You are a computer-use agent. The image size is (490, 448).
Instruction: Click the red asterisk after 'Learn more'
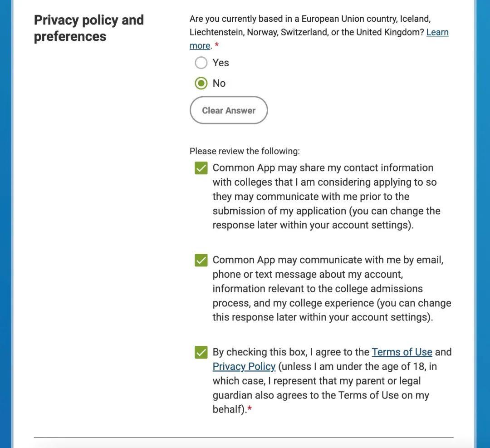217,45
